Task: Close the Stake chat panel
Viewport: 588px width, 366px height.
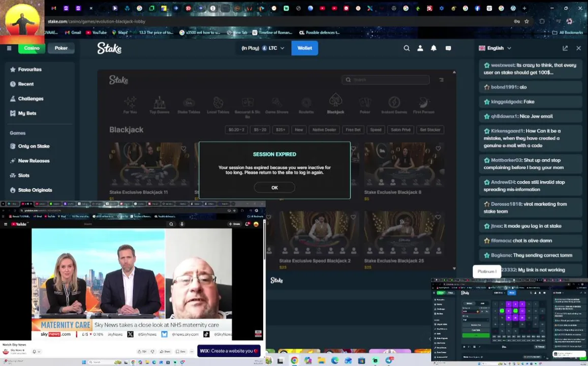Action: (579, 48)
